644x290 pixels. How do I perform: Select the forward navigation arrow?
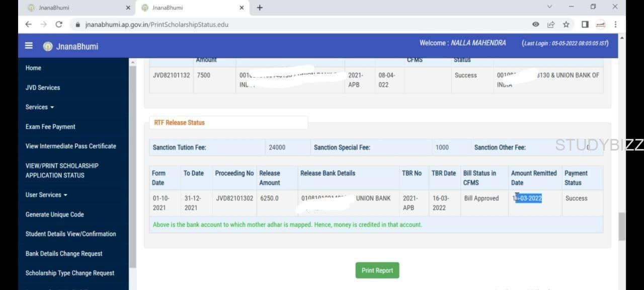44,24
